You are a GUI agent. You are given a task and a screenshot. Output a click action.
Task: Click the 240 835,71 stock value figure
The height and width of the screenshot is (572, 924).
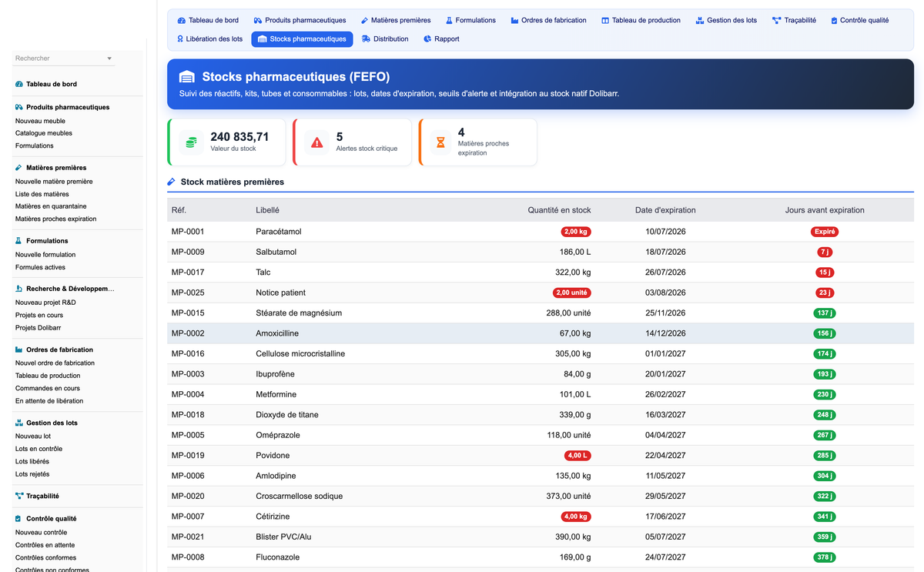239,137
